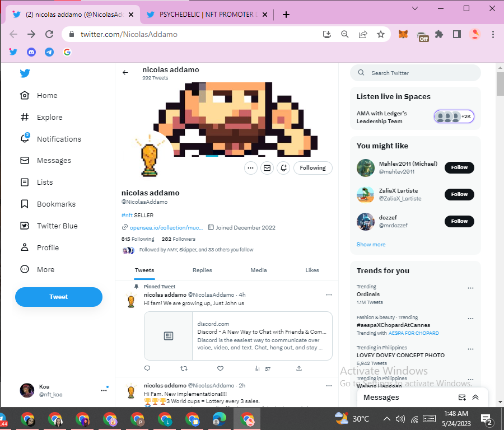Open Notifications with 2 unread badge
Image resolution: width=504 pixels, height=430 pixels.
[x=50, y=139]
